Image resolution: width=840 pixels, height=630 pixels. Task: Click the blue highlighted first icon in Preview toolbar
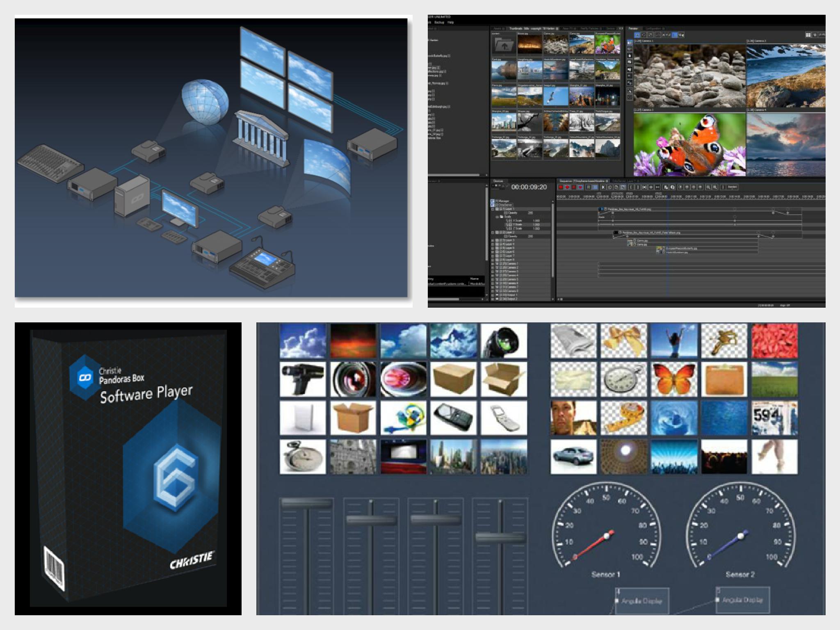[637, 35]
